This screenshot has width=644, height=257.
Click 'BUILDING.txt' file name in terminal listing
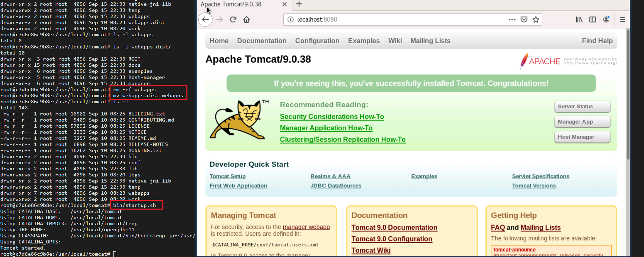tap(146, 114)
